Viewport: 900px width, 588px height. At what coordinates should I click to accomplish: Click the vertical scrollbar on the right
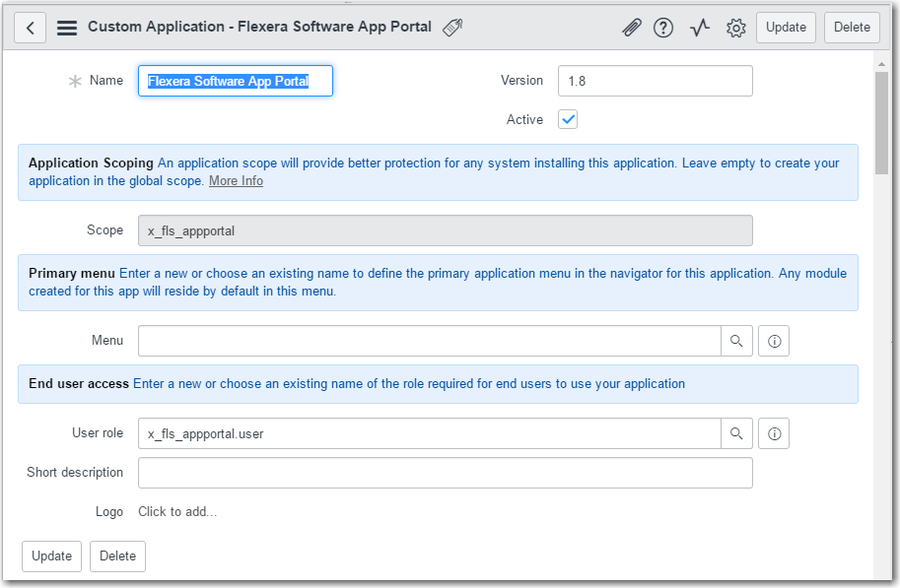pyautogui.click(x=881, y=123)
